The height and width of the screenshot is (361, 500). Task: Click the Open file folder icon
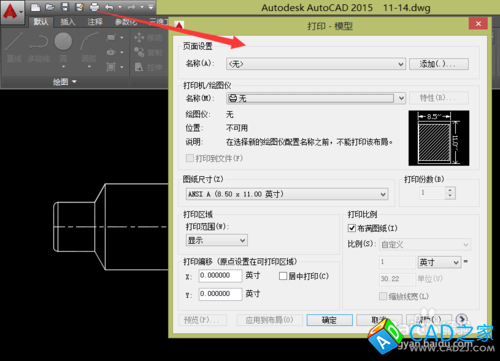[50, 7]
